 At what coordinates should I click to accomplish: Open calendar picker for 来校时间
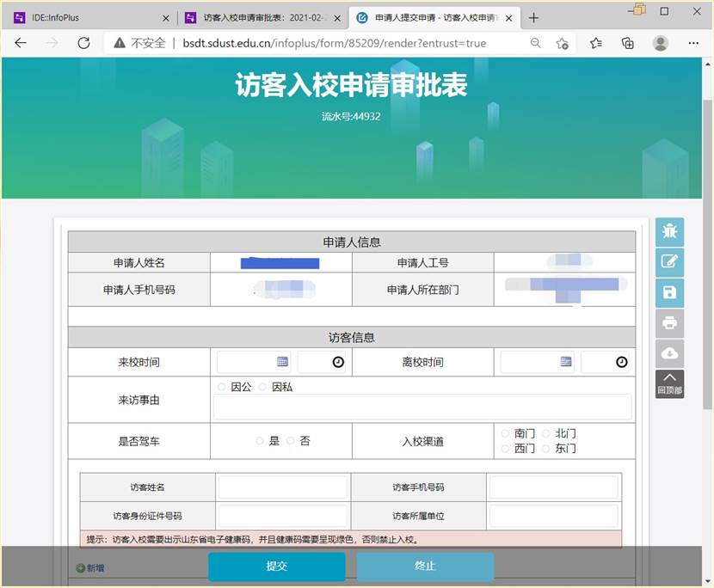point(282,362)
